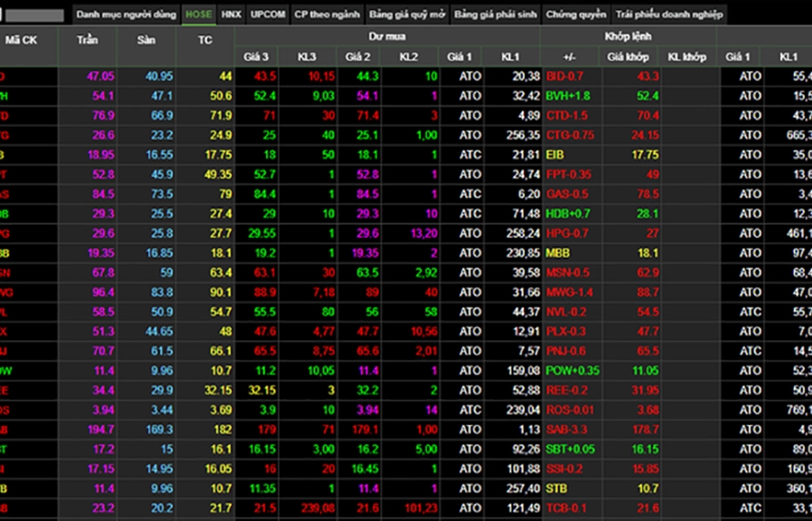Go to the Chứng quyền tab
The width and height of the screenshot is (812, 521).
point(575,15)
